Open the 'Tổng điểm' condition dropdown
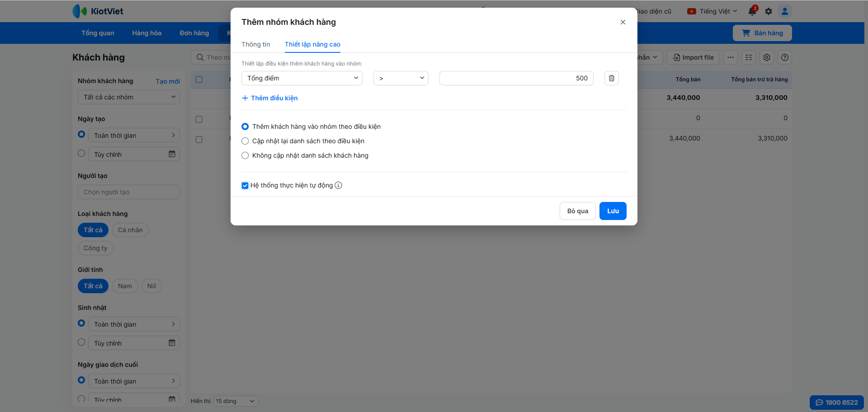The height and width of the screenshot is (412, 868). pyautogui.click(x=302, y=78)
